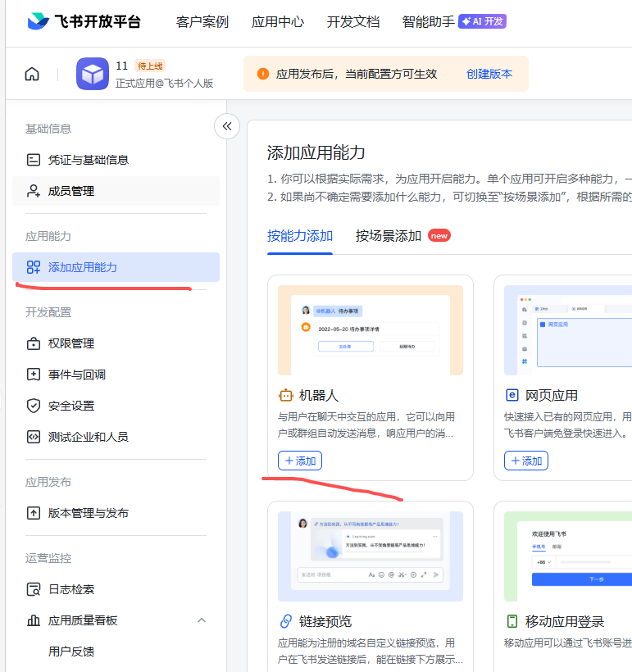
Task: Click 测试企业和人员 code icon
Action: (34, 437)
